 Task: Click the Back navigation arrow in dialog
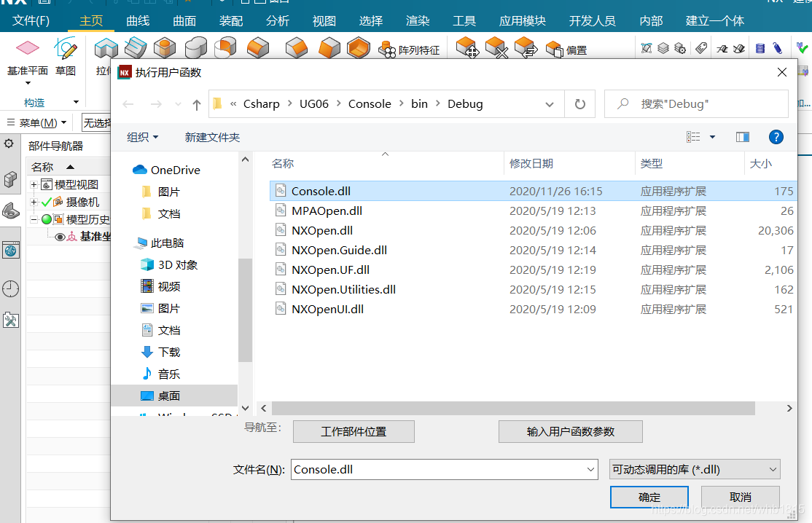click(x=128, y=104)
